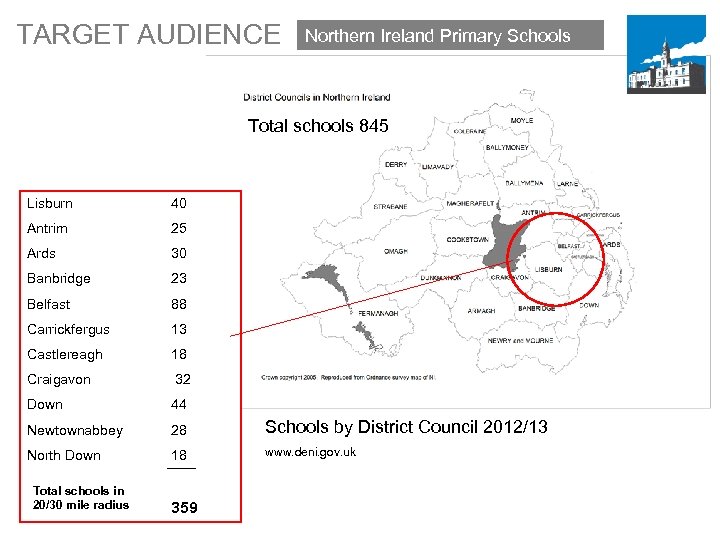Select the value 28 beside Newtownabbey
This screenshot has width=720, height=540.
coord(179,430)
